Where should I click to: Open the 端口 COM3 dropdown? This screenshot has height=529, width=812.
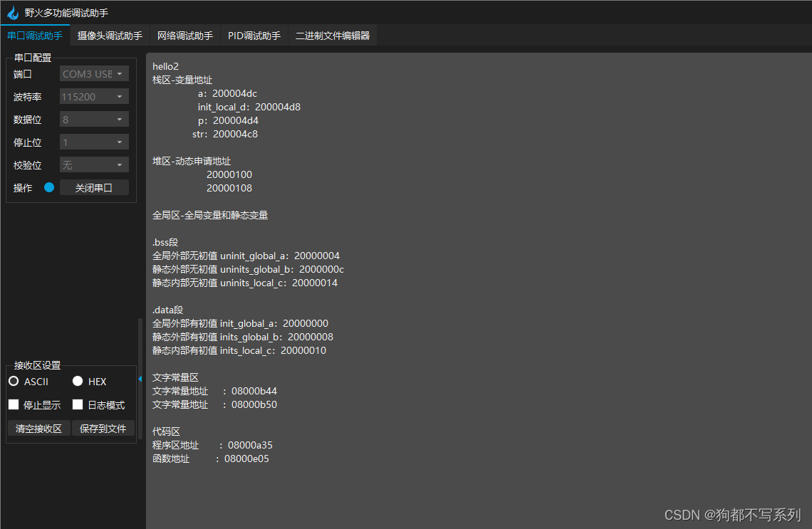[x=94, y=74]
